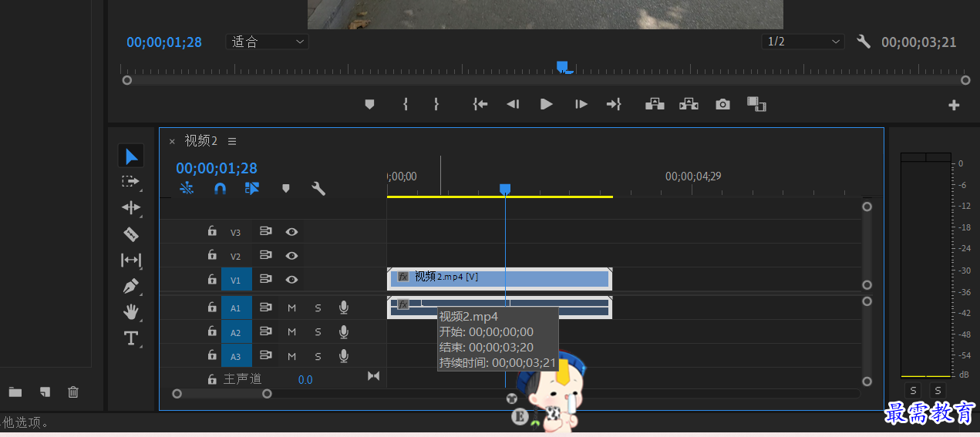Hide the V1 track output eye

[291, 280]
